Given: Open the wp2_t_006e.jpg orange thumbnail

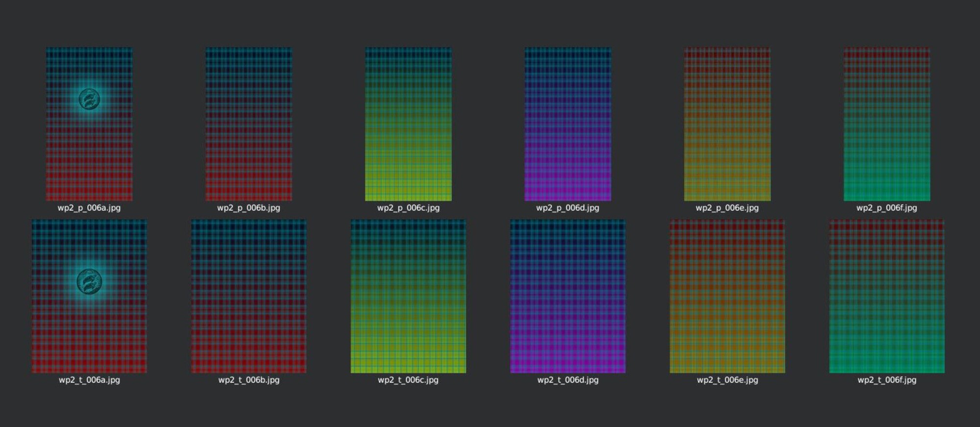Looking at the screenshot, I should pos(727,296).
